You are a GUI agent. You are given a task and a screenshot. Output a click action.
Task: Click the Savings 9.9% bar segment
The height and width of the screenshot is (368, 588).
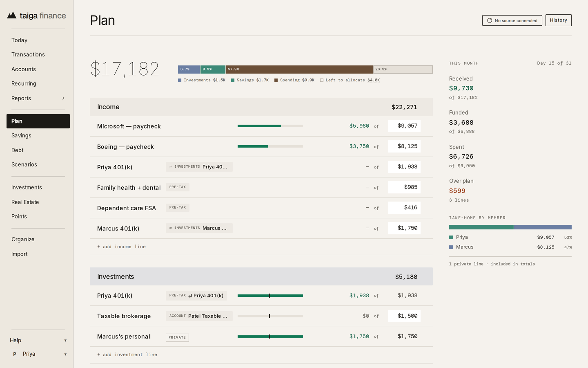[x=213, y=70]
